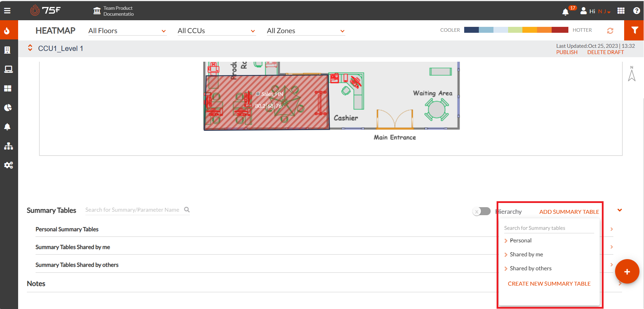Refresh the heatmap view
644x309 pixels.
[x=610, y=31]
